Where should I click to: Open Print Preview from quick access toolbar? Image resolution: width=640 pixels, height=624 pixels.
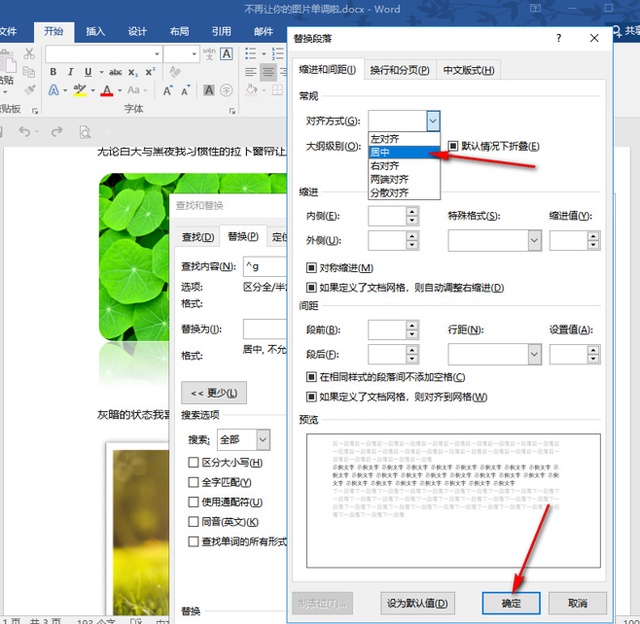tap(84, 132)
